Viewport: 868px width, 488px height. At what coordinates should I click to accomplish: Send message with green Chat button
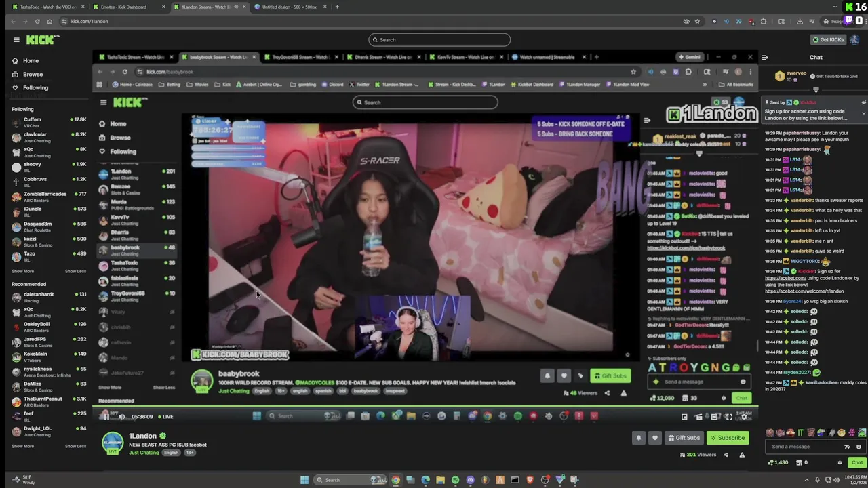point(856,462)
